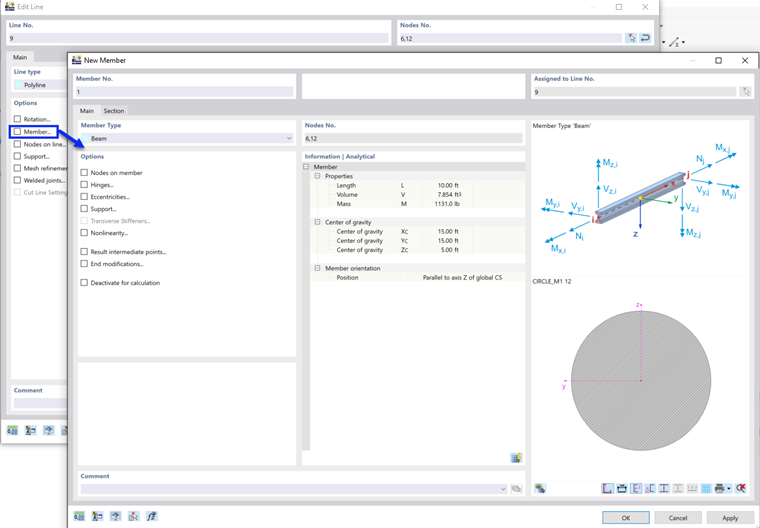Select the Main tab in New Member
Viewport: 760px width, 528px height.
click(x=87, y=111)
